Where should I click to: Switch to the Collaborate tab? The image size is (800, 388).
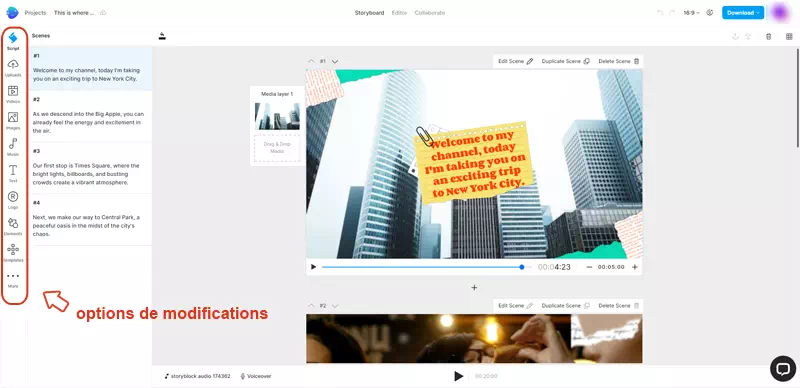point(430,13)
